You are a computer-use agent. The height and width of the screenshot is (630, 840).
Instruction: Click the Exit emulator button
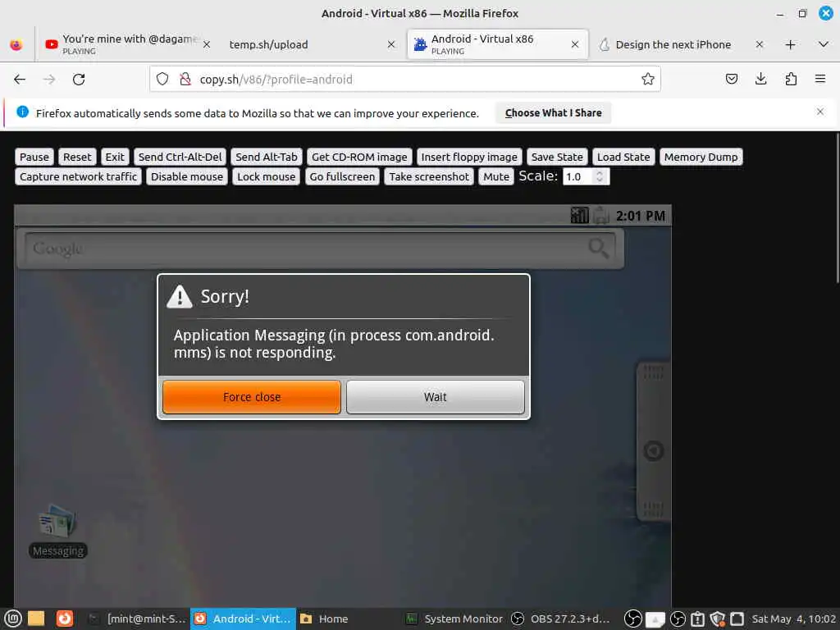(x=115, y=157)
